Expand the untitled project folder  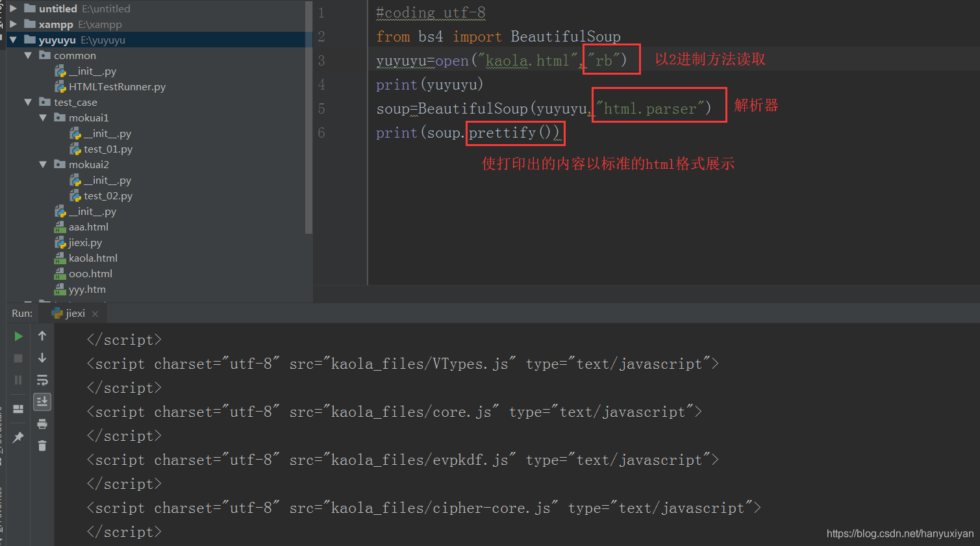[13, 8]
